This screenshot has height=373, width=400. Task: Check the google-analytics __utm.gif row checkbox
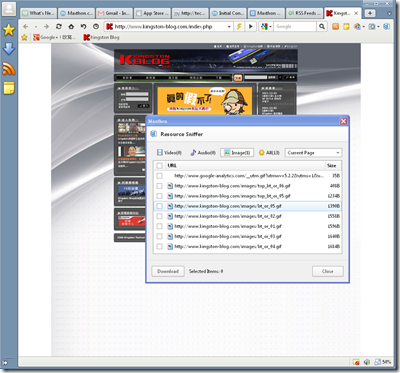(159, 176)
